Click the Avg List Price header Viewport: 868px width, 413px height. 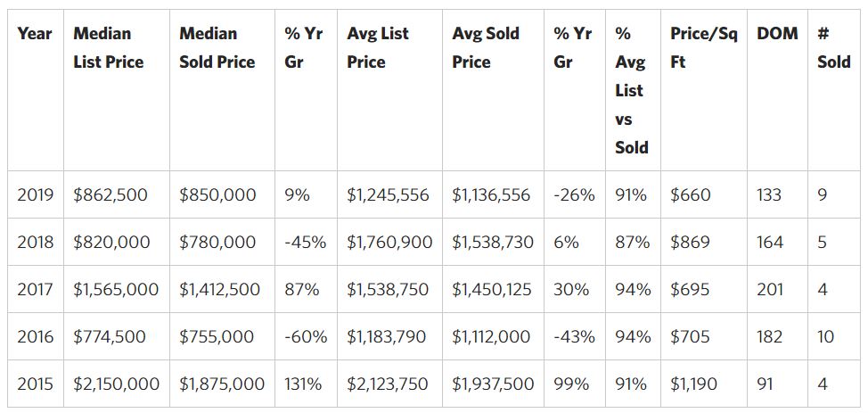[378, 48]
